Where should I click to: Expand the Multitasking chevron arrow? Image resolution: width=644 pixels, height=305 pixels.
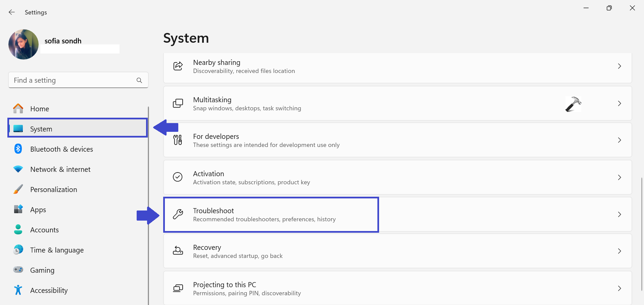pyautogui.click(x=619, y=104)
